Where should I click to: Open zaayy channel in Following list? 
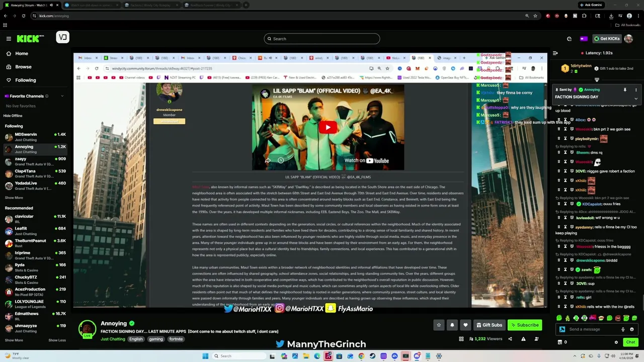click(35, 161)
